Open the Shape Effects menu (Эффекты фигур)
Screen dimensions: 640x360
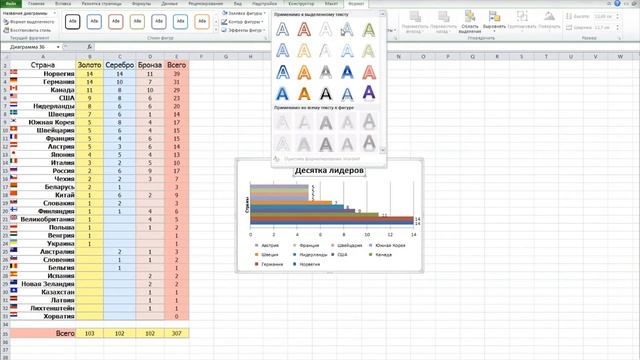[x=244, y=30]
